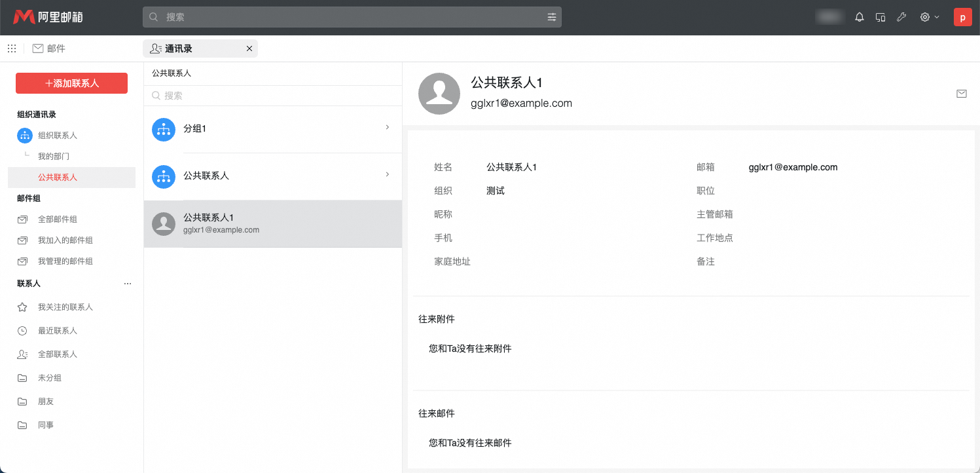980x473 pixels.
Task: Open the settings gear dropdown
Action: (929, 17)
